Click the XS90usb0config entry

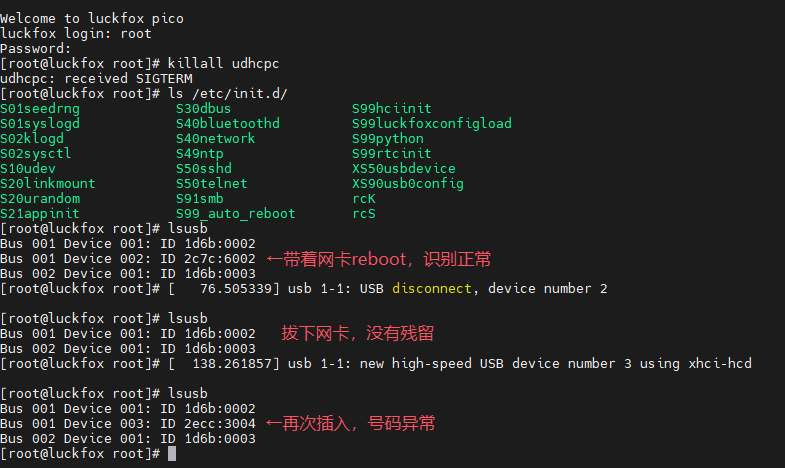(x=408, y=184)
